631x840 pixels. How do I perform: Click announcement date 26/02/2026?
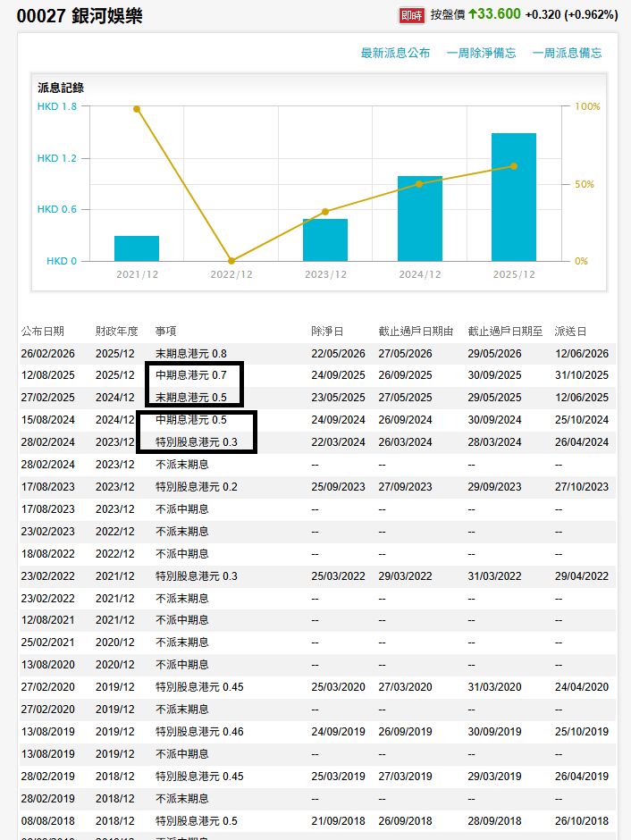47,354
